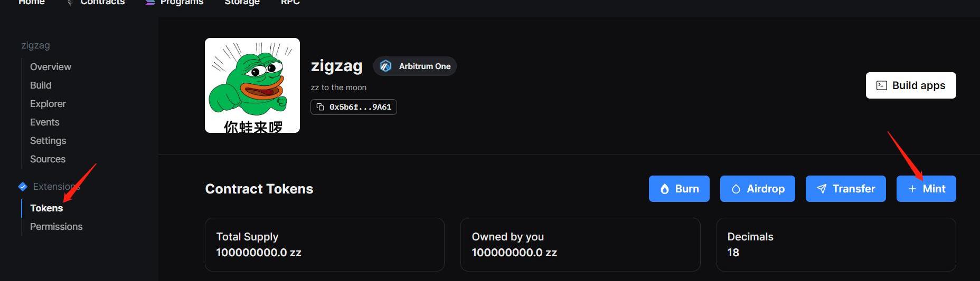Click the zigzag Pepe token image
Image resolution: width=980 pixels, height=281 pixels.
(252, 85)
